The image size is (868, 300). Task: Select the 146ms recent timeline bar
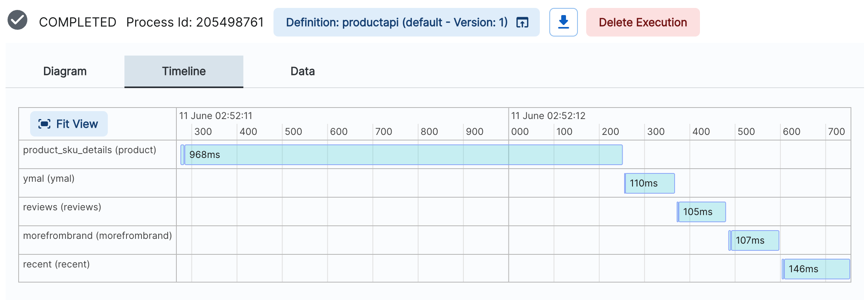[x=816, y=269]
